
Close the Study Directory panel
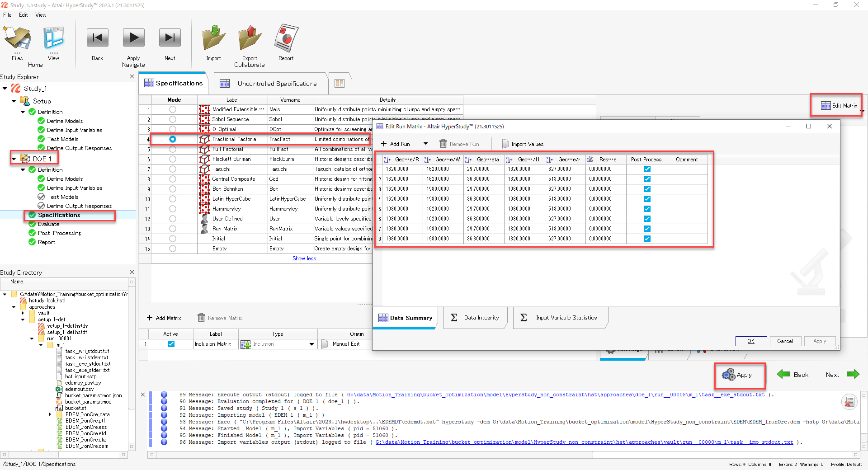click(132, 272)
